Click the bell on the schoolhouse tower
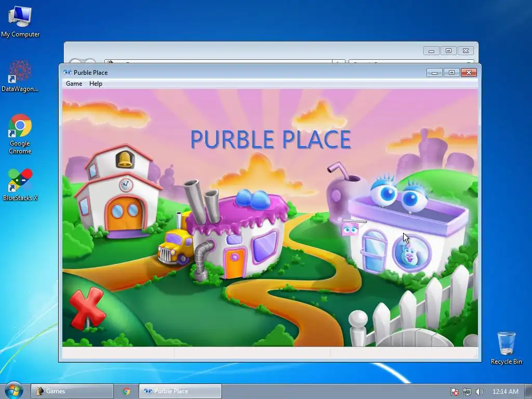The height and width of the screenshot is (399, 532). point(125,159)
